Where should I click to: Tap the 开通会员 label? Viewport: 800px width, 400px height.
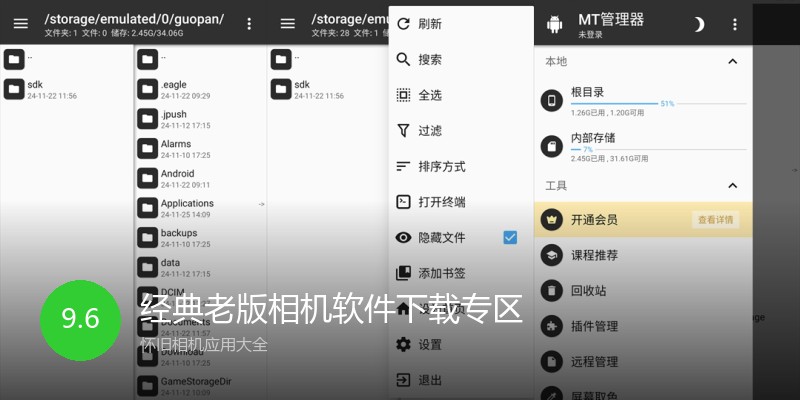click(x=594, y=220)
